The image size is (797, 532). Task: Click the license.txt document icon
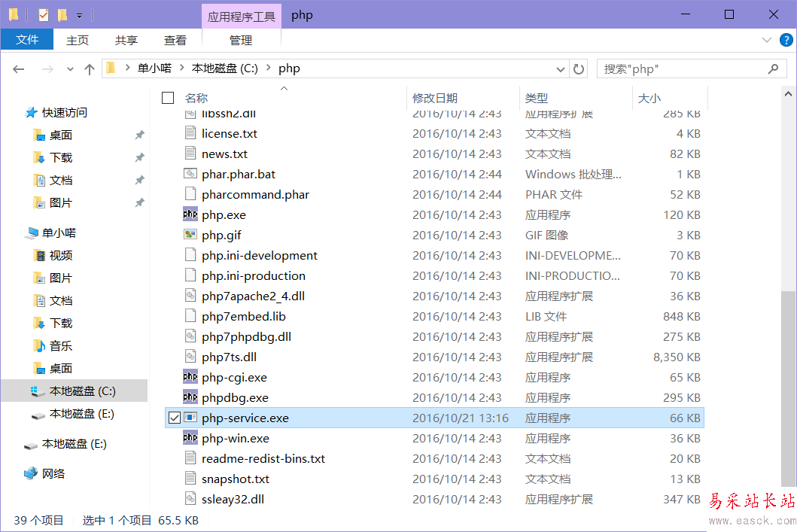[190, 133]
